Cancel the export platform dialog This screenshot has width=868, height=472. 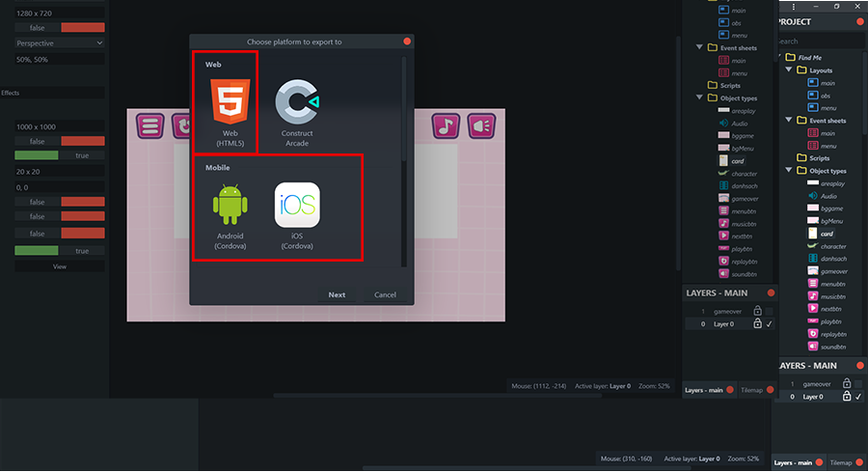click(385, 294)
